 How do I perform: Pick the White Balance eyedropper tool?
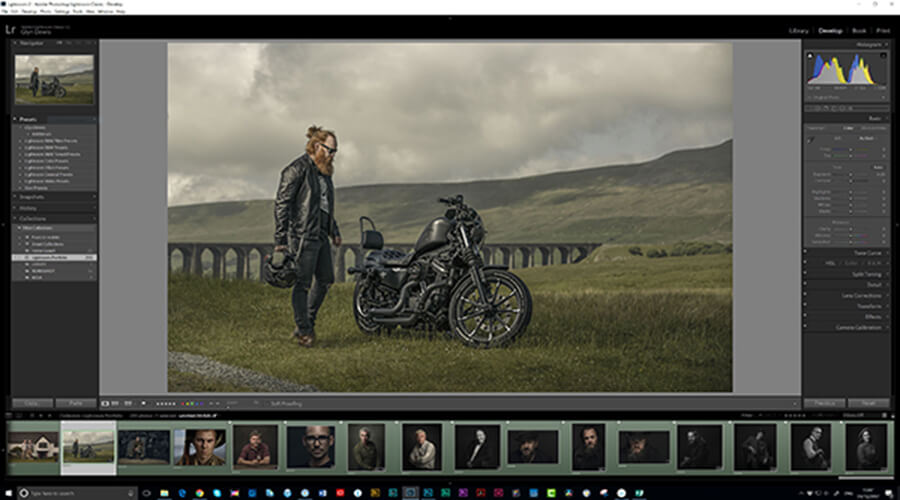coord(811,141)
